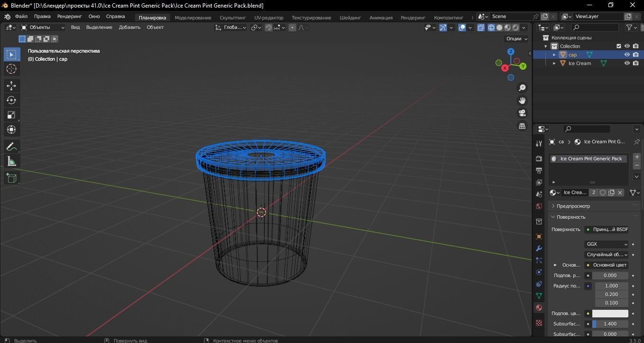The width and height of the screenshot is (644, 343).
Task: Choose the Rotate tool
Action: click(x=11, y=100)
